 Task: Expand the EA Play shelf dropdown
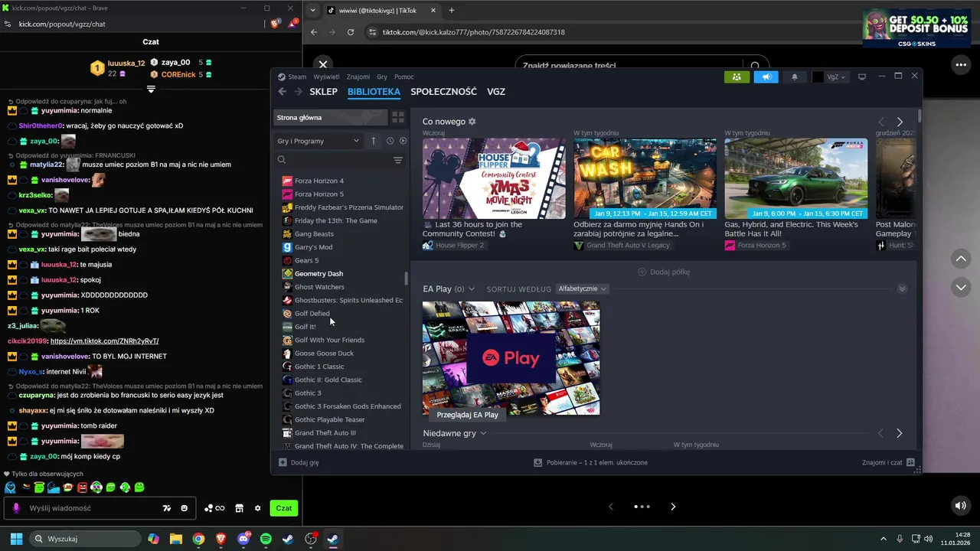click(x=471, y=289)
